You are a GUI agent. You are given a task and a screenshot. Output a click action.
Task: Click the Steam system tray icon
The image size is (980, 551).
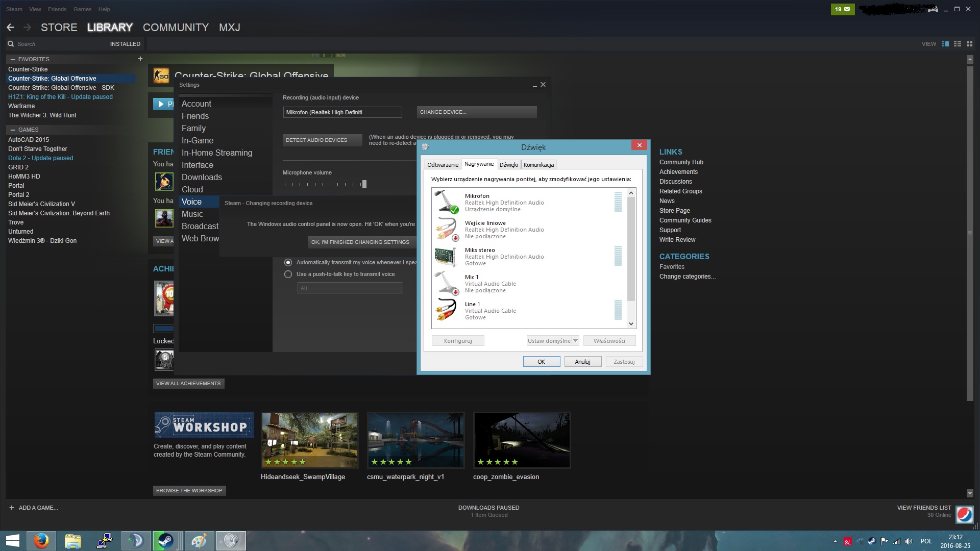pos(872,541)
